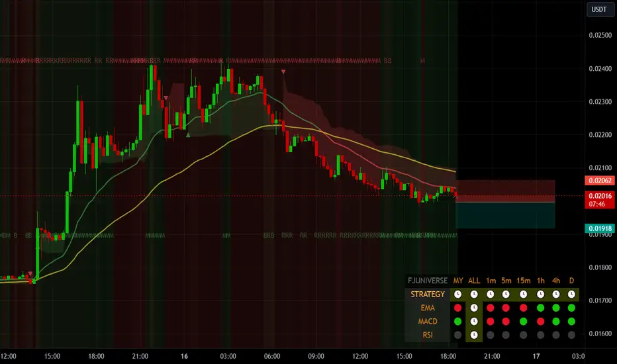Click the MACD row label

(x=428, y=322)
